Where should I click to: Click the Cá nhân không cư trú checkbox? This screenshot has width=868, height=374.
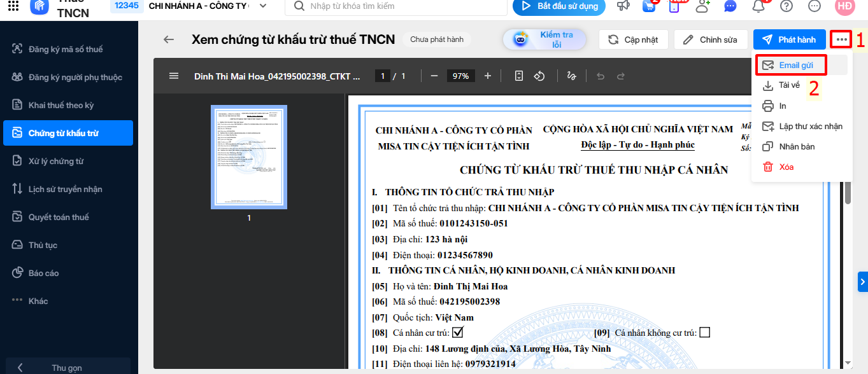pyautogui.click(x=704, y=332)
